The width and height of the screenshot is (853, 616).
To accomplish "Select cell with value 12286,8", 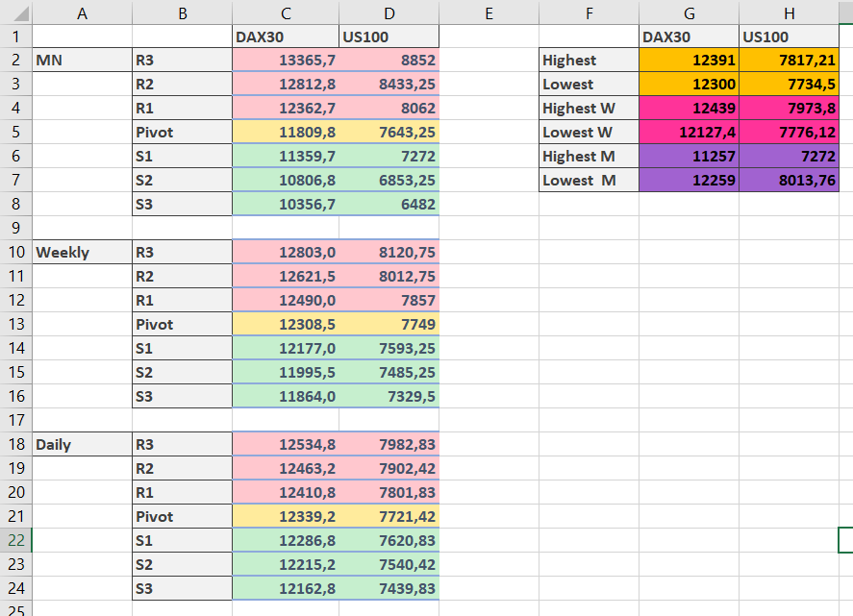I will [x=286, y=540].
